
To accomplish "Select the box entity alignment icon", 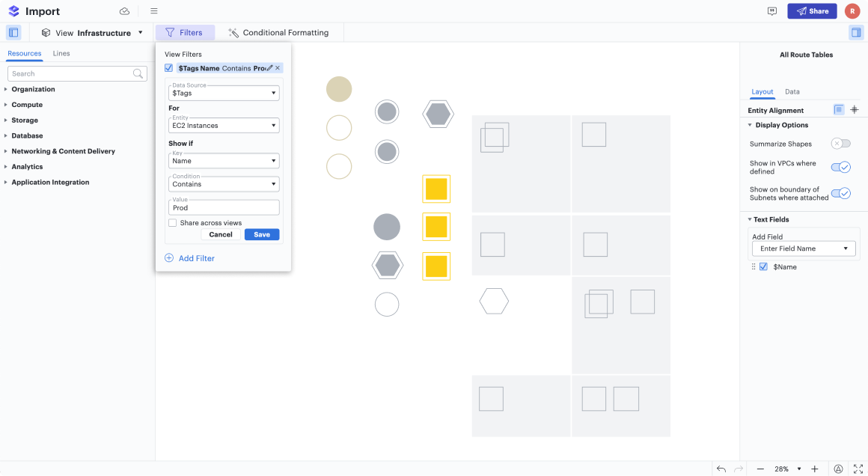I will [x=839, y=109].
